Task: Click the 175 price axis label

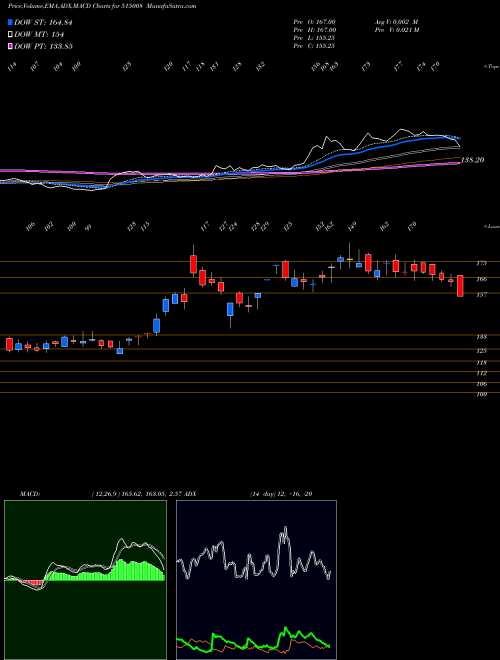Action: [481, 263]
